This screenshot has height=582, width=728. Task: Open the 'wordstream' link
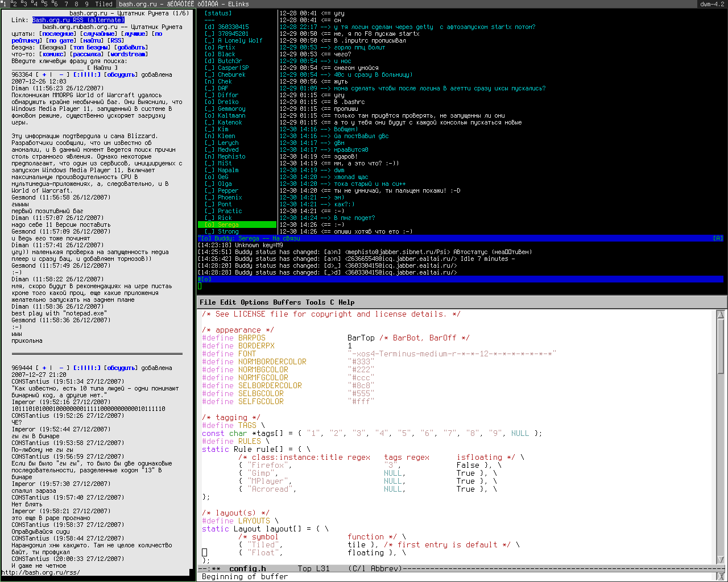(127, 54)
